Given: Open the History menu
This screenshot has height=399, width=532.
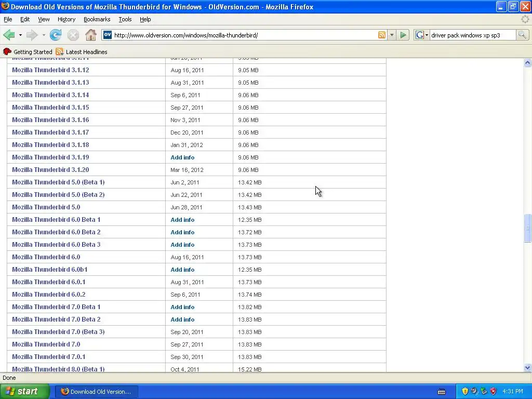Looking at the screenshot, I should (x=66, y=19).
